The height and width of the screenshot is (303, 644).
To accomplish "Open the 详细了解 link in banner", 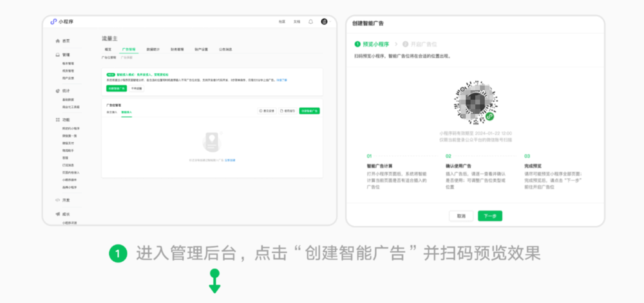I will [281, 80].
